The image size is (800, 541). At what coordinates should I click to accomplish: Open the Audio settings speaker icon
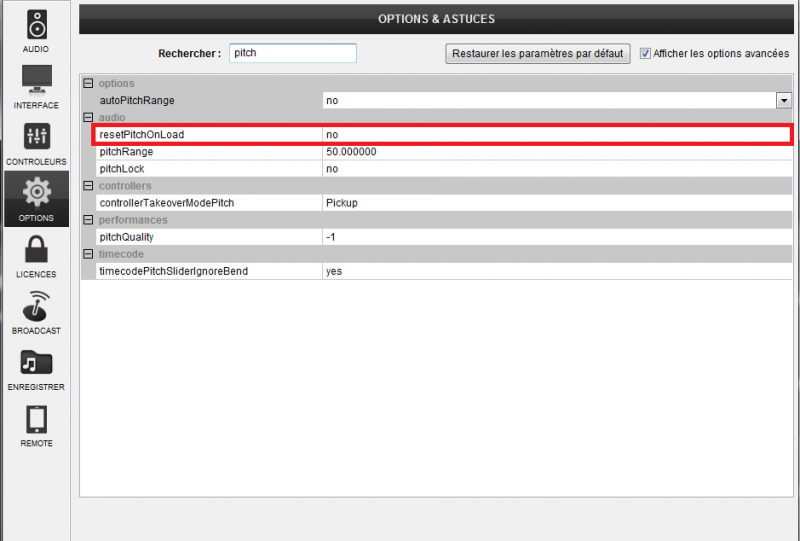point(37,24)
